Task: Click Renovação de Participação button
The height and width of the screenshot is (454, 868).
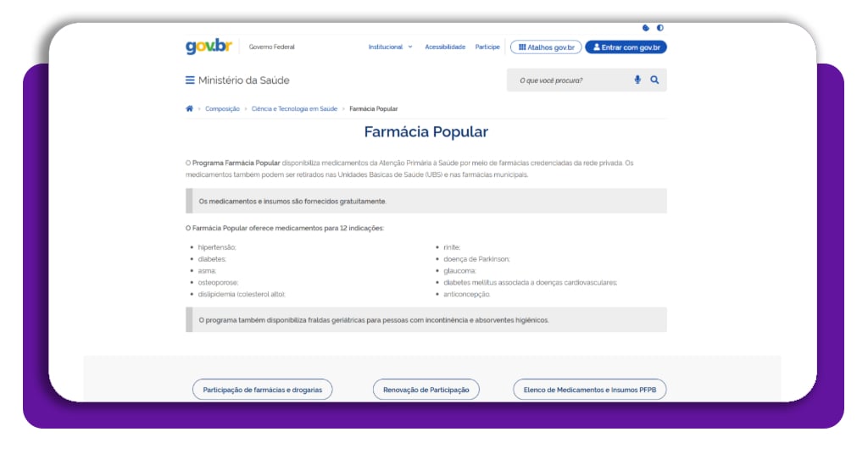Action: [x=426, y=390]
